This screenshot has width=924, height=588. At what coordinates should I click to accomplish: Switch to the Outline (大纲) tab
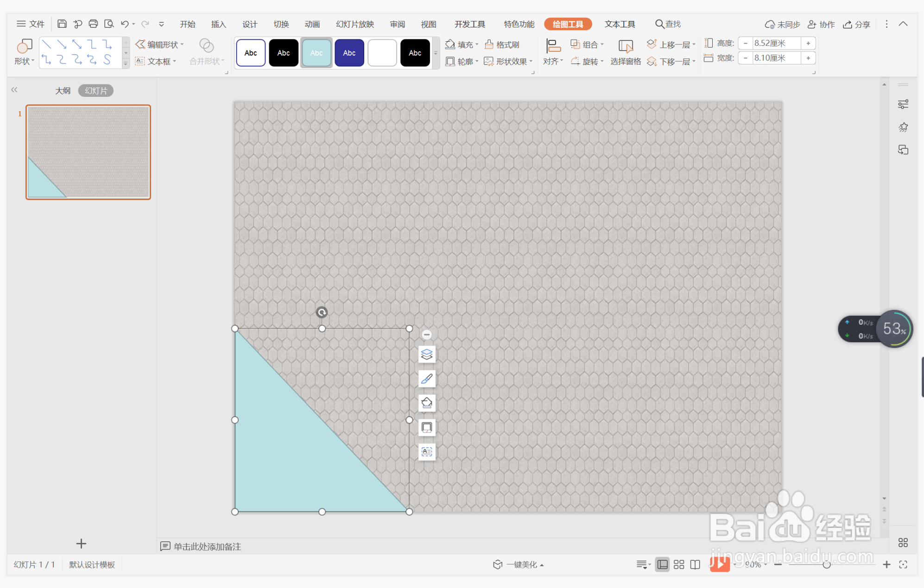(63, 90)
